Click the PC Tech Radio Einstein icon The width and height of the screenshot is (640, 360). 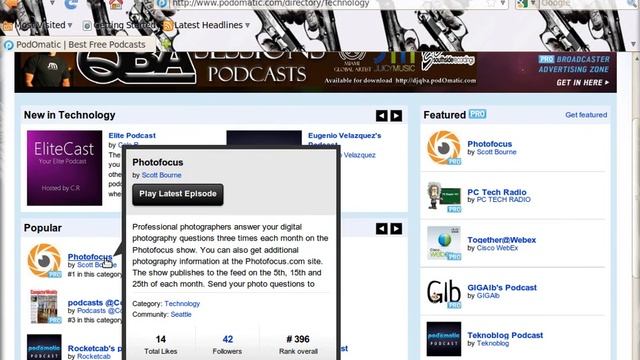(444, 196)
